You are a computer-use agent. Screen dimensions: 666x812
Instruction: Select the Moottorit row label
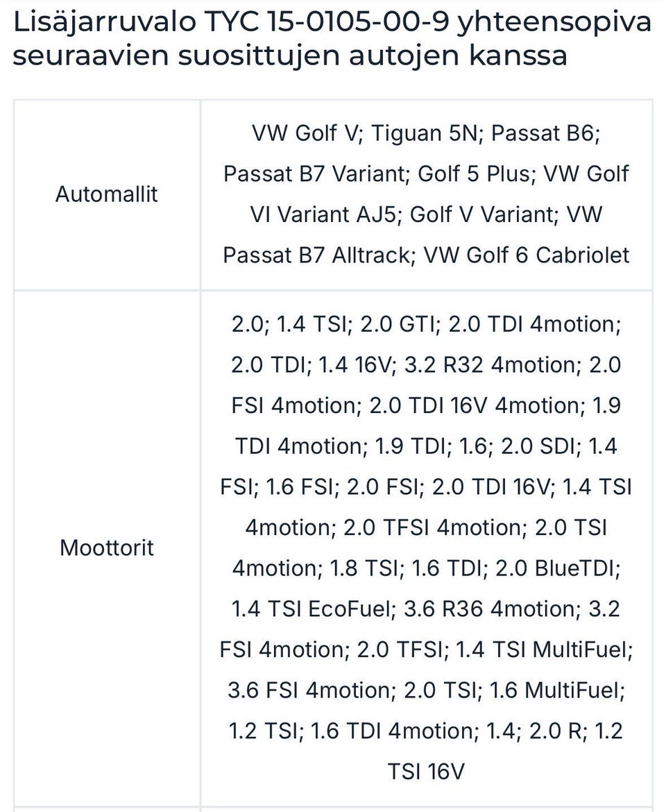107,548
